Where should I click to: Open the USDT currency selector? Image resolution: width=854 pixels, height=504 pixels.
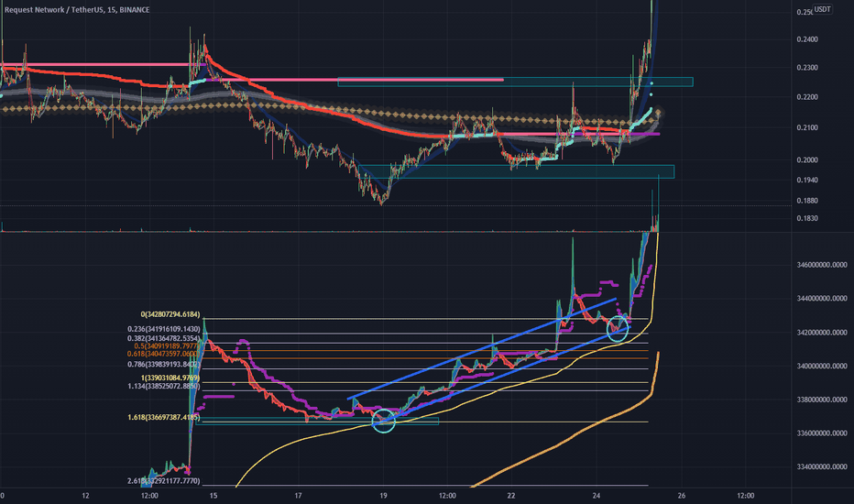[822, 9]
